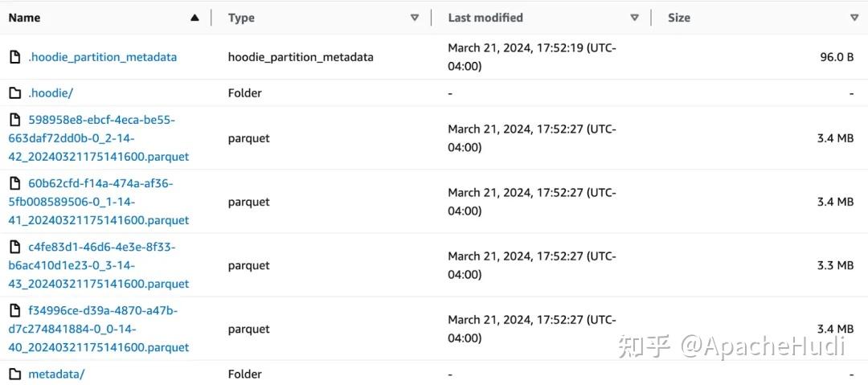Click the Type column header label
Image resolution: width=868 pixels, height=385 pixels.
point(241,18)
